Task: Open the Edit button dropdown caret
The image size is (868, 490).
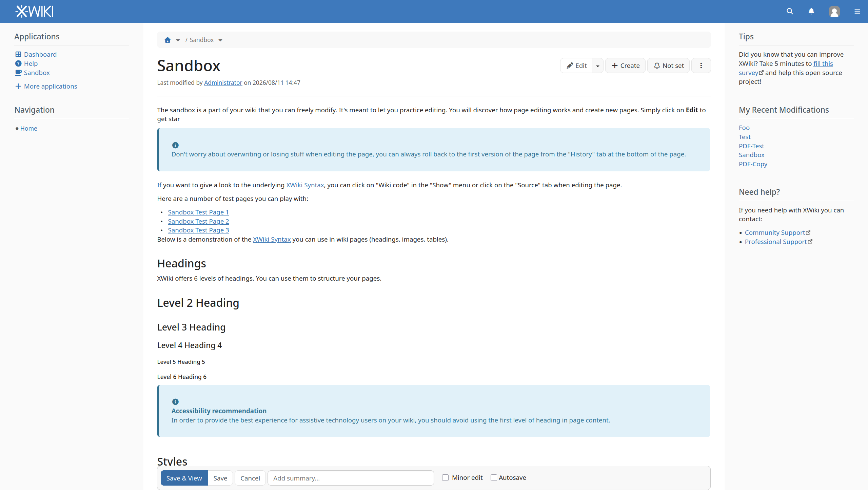Action: pos(598,65)
